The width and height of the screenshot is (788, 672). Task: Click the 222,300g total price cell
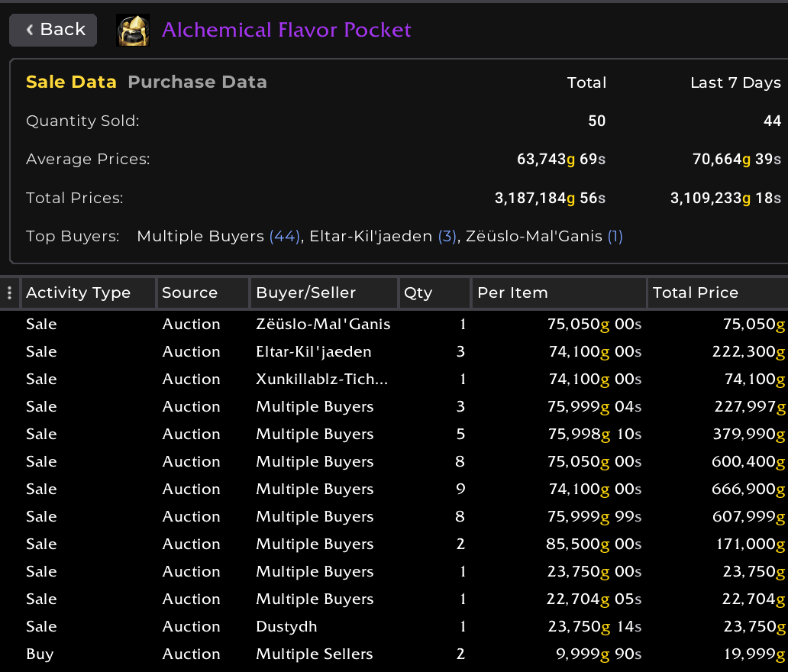pyautogui.click(x=749, y=352)
